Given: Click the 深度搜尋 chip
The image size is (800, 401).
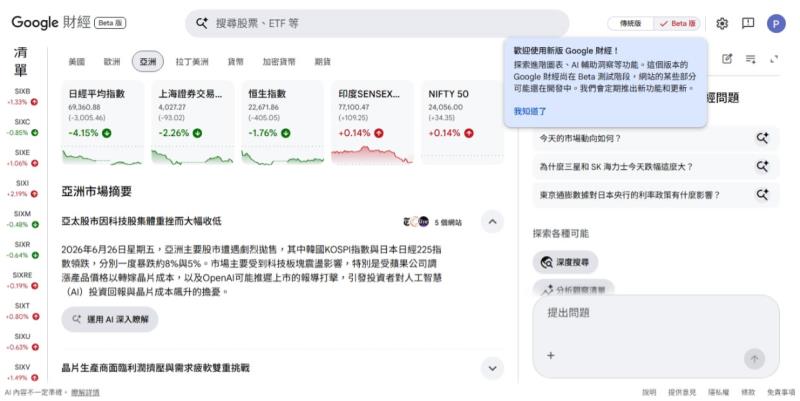Looking at the screenshot, I should pos(565,262).
